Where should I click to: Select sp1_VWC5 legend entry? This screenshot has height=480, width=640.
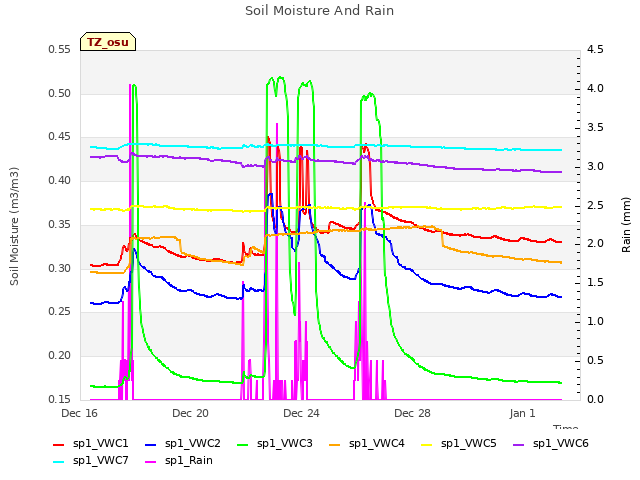tap(459, 444)
